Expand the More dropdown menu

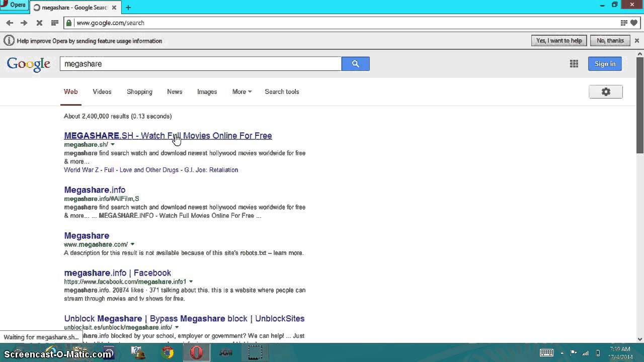coord(242,92)
